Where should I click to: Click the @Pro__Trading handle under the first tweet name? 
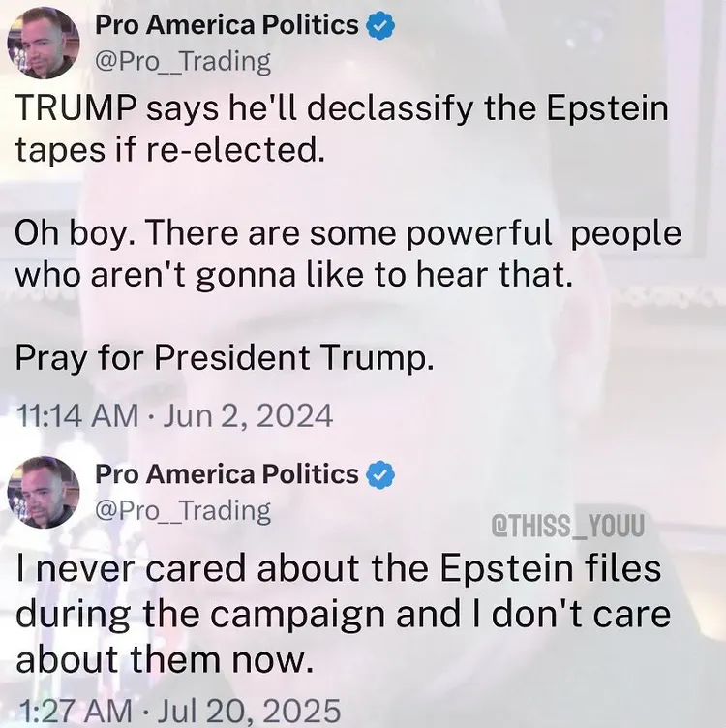(x=183, y=62)
